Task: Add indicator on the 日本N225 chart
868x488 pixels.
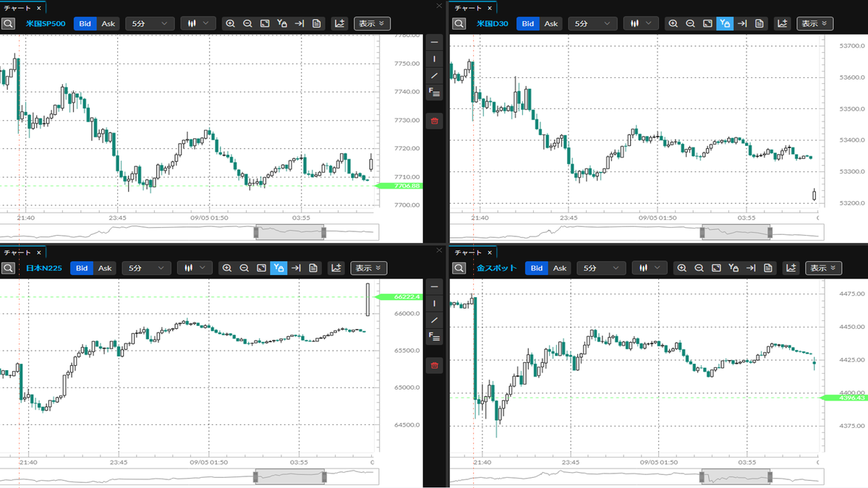Action: [336, 268]
